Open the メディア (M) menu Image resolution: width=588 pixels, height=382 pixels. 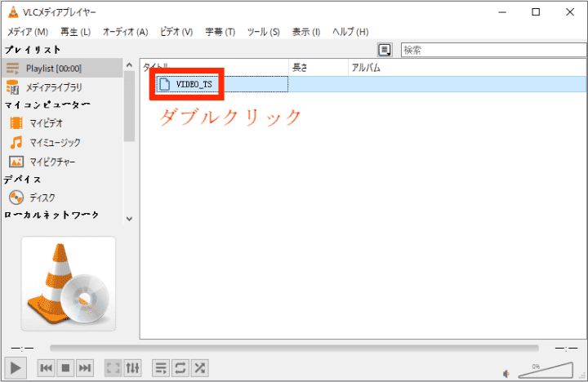[x=28, y=32]
